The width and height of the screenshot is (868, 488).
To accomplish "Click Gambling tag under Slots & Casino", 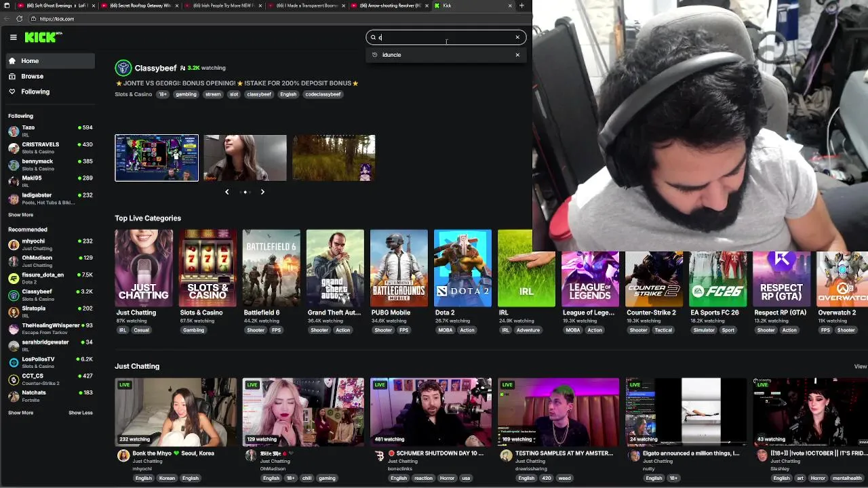I will pyautogui.click(x=193, y=330).
